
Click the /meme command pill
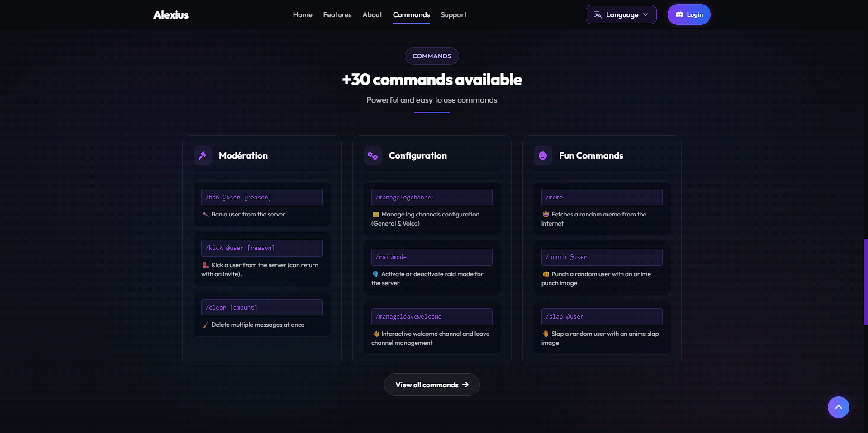point(601,197)
